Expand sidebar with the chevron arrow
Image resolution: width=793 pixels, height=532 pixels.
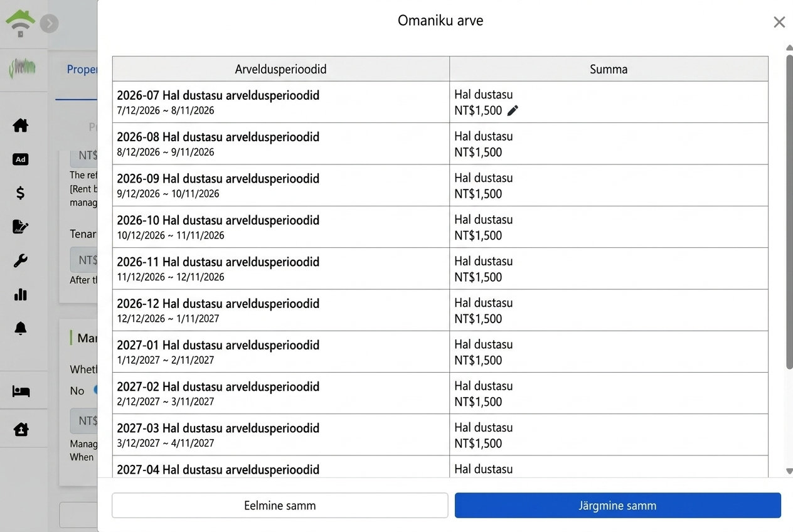click(x=49, y=24)
